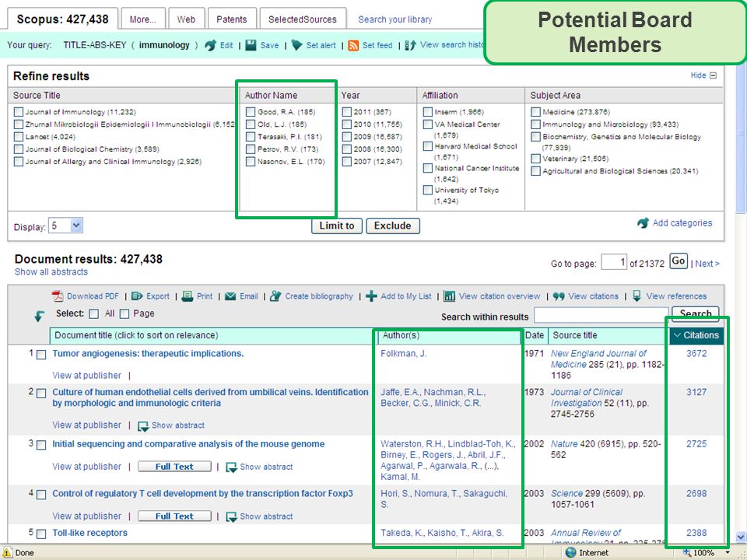Click Show abstract icon for mouse genome article

(232, 467)
